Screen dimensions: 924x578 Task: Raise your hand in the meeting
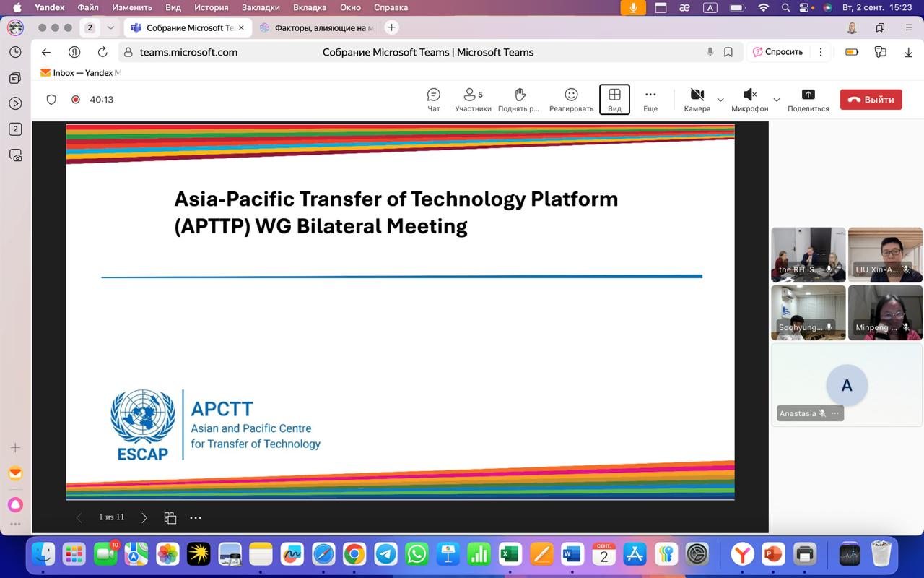519,100
